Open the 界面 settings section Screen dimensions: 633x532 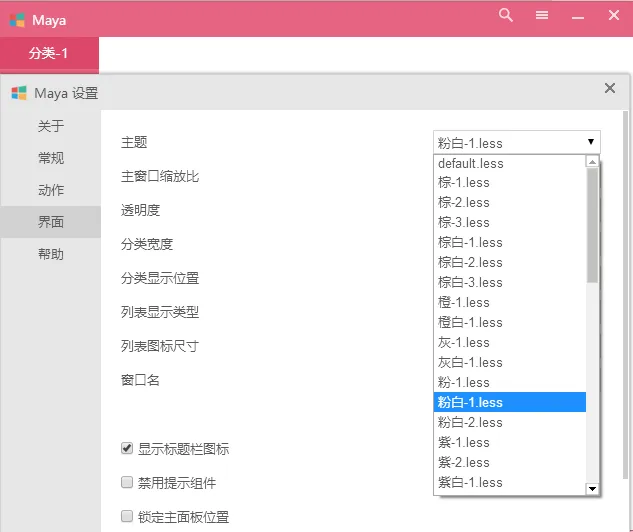(51, 222)
